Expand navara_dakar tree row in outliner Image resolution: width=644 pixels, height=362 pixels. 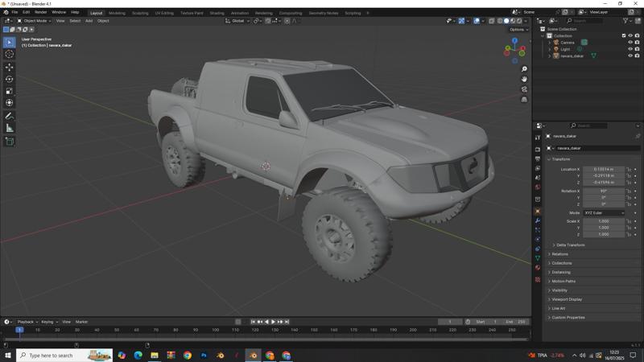[x=550, y=56]
